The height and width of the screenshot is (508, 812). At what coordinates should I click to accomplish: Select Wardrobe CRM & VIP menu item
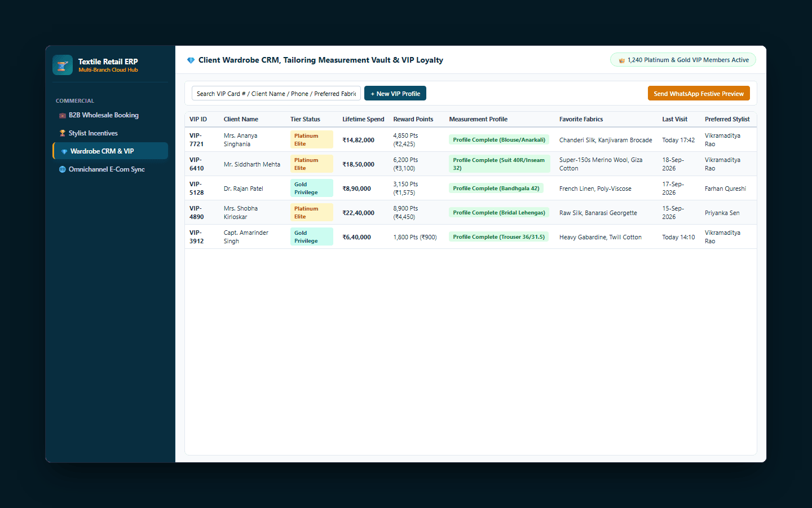111,151
